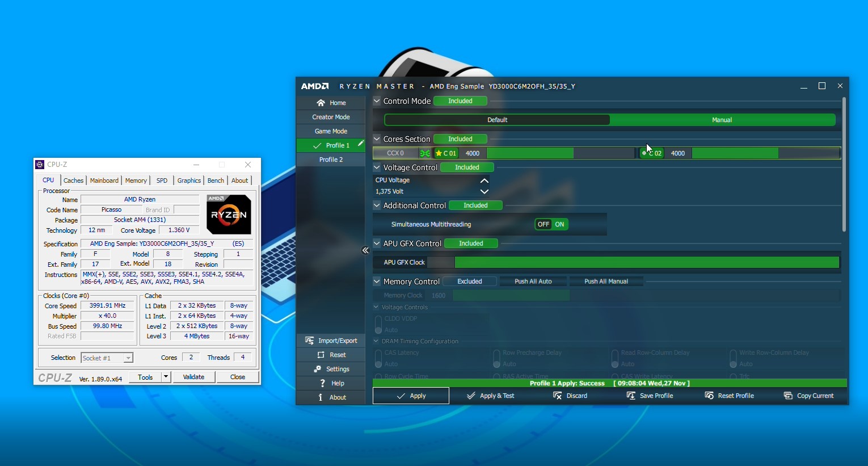Maximize the Ryzen Master window
The width and height of the screenshot is (868, 466).
(821, 86)
